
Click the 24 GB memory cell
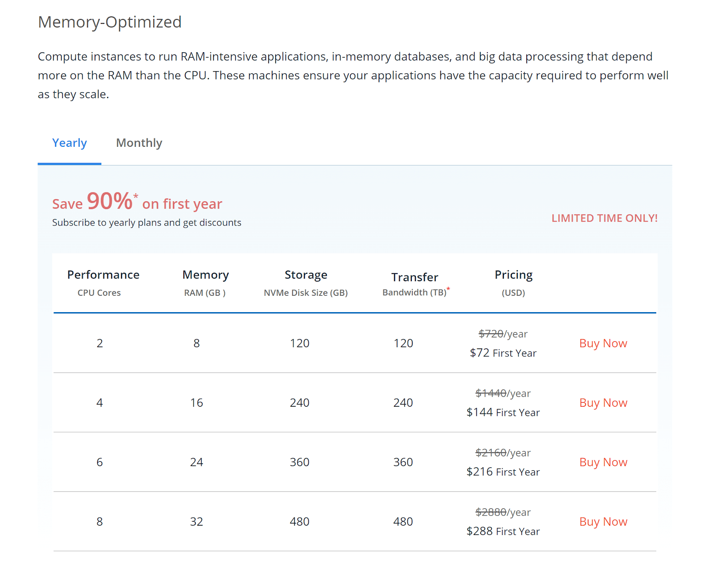(197, 462)
